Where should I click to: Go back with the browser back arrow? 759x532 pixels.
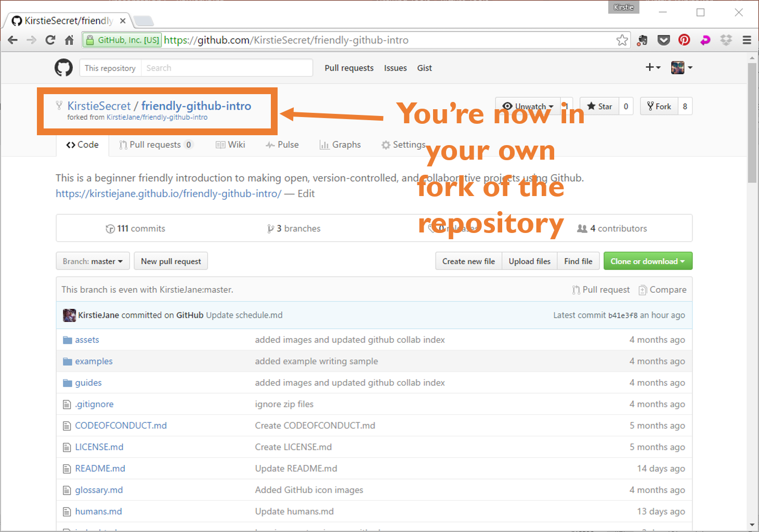[13, 40]
